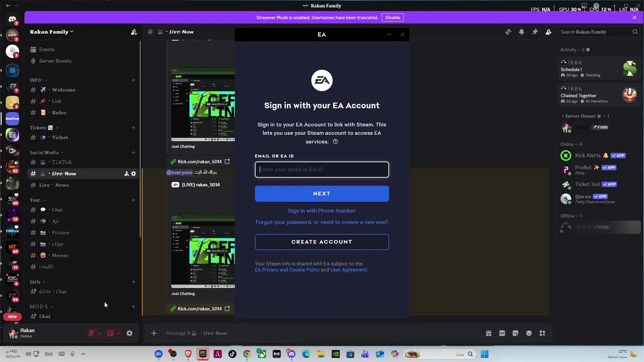Open Kick Alerts app in member list

(599, 156)
